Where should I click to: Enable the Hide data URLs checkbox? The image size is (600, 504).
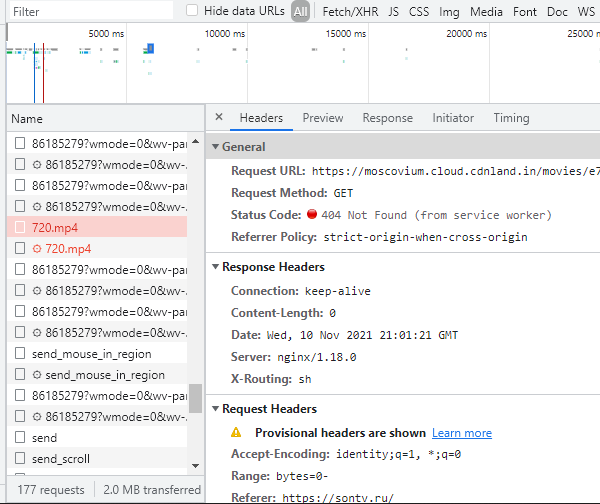click(x=192, y=10)
